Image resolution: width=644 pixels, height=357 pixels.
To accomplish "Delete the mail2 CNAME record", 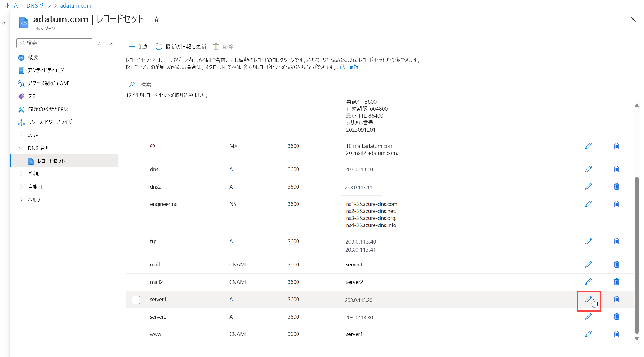I will (x=616, y=282).
